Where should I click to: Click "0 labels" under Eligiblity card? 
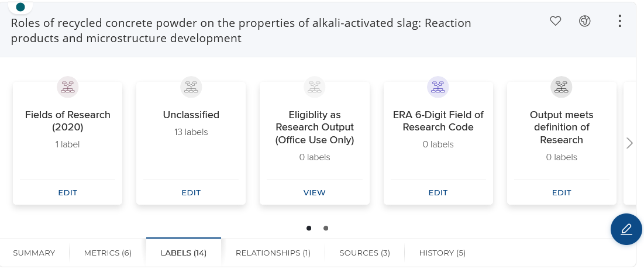pos(315,157)
